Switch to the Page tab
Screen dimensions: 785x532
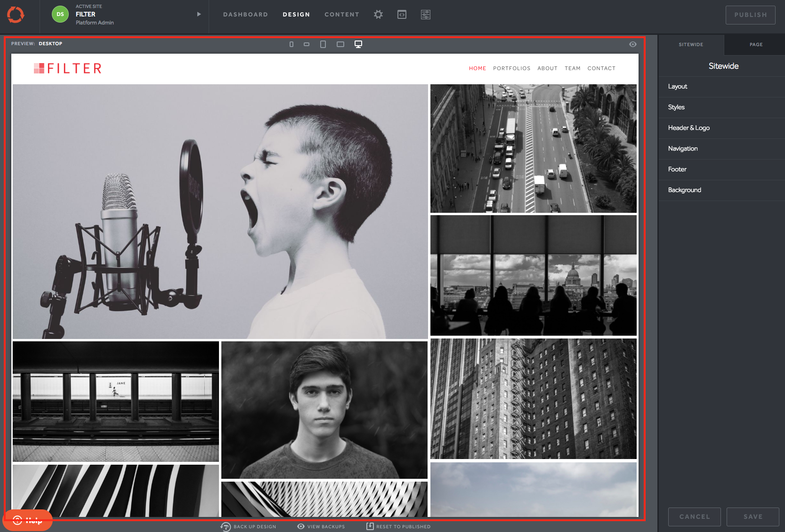click(x=756, y=45)
